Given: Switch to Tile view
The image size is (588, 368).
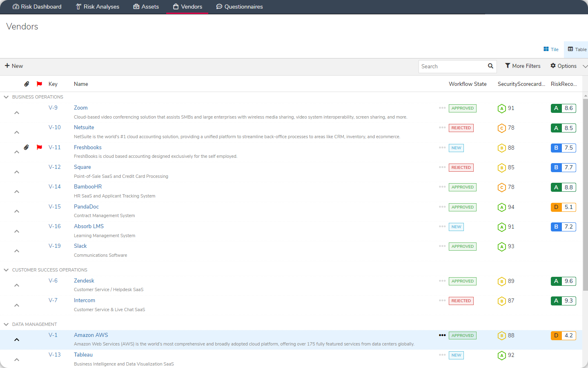Looking at the screenshot, I should coord(551,49).
